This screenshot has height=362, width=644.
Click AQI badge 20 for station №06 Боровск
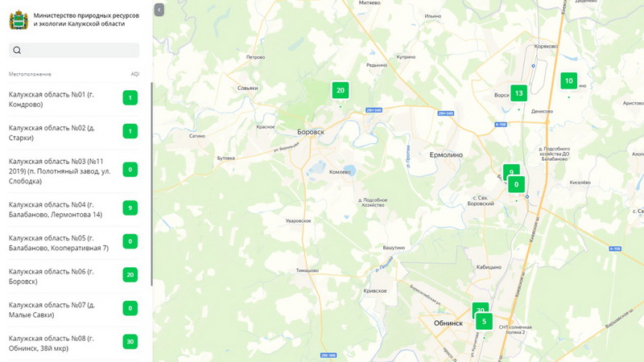[130, 274]
